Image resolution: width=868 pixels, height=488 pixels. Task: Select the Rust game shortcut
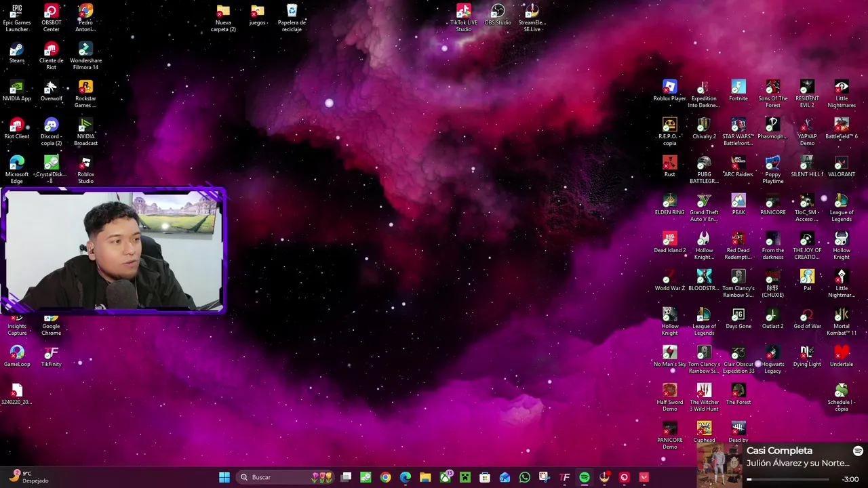[669, 166]
